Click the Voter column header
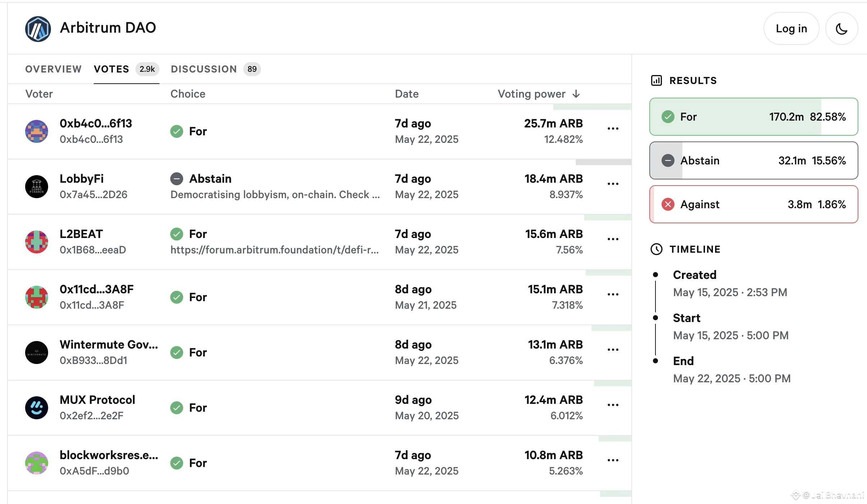867x504 pixels. click(x=39, y=94)
